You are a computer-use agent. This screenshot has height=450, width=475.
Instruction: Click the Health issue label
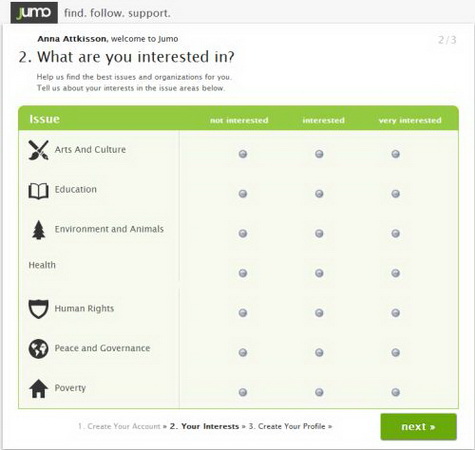click(x=42, y=265)
